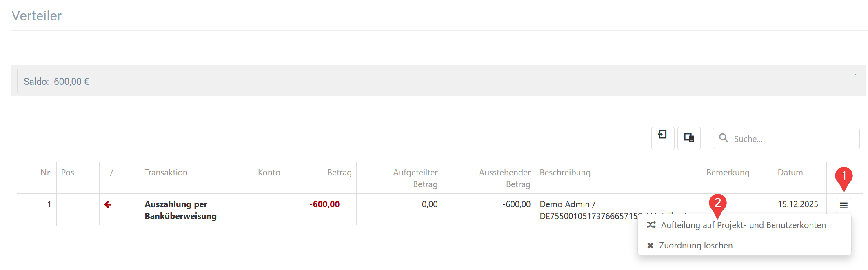Open the hamburger row actions menu
The height and width of the screenshot is (270, 868).
click(844, 206)
